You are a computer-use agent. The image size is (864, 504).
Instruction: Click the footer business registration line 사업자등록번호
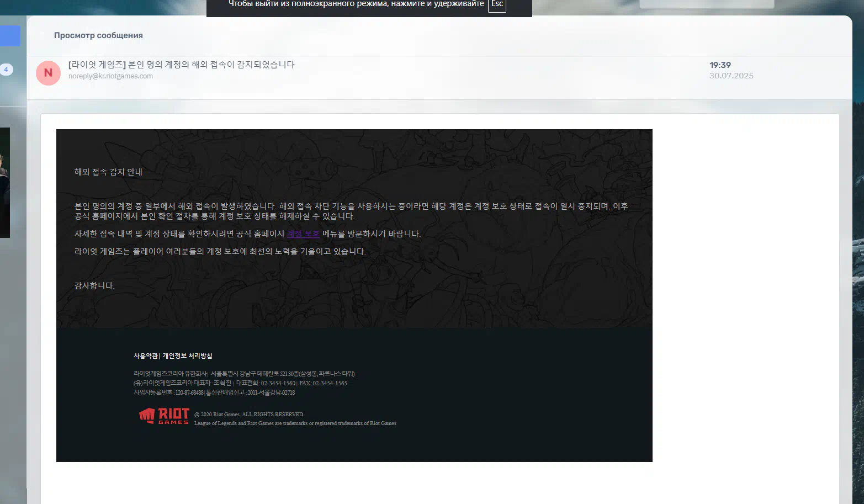coord(214,392)
